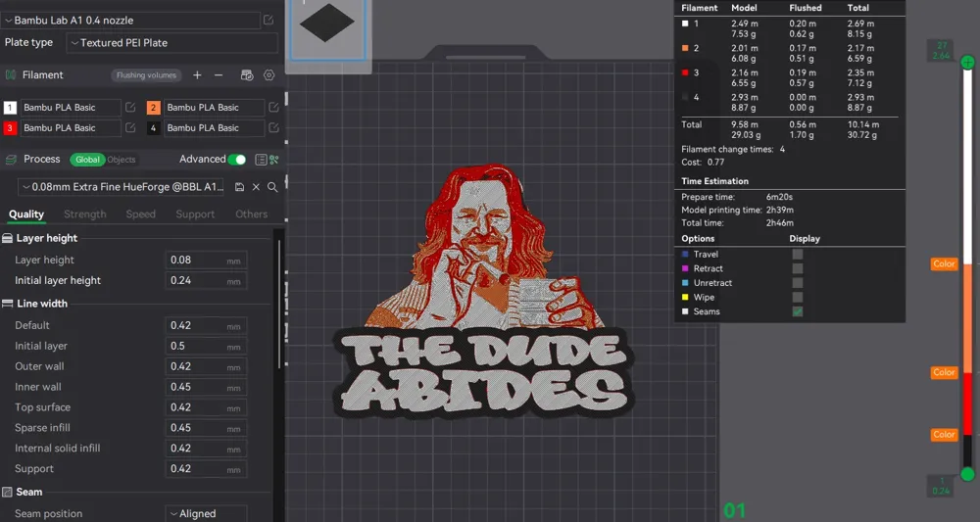Open compare presets icon next to Advanced
Viewport: 980px width, 522px height.
(x=273, y=160)
